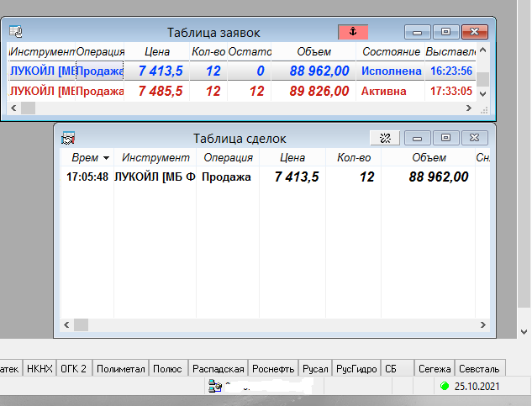This screenshot has width=532, height=406.
Task: Open the ОГК 2 tab
Action: pyautogui.click(x=73, y=369)
